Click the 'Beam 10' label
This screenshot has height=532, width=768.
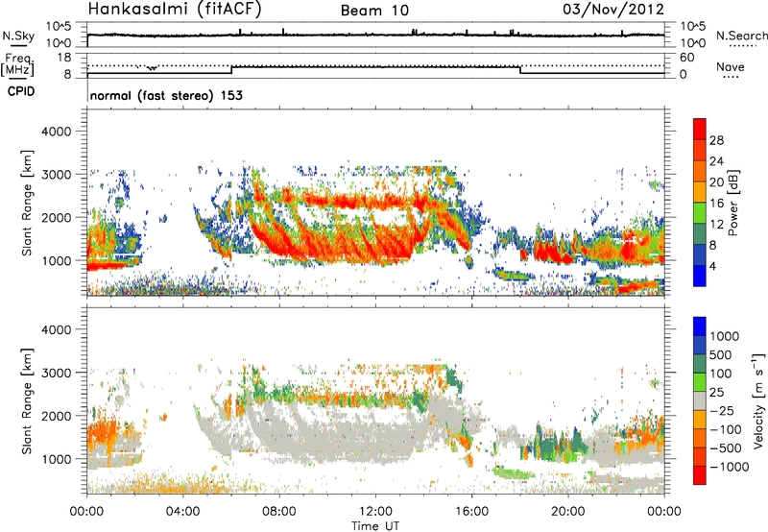tap(374, 11)
